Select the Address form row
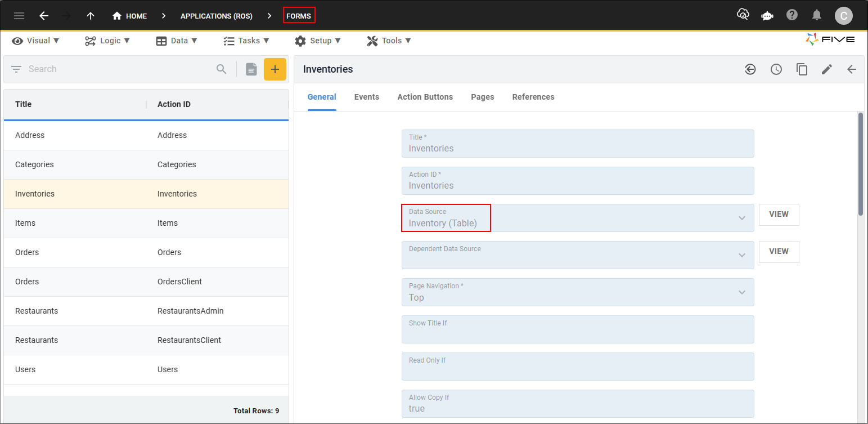 coord(146,135)
